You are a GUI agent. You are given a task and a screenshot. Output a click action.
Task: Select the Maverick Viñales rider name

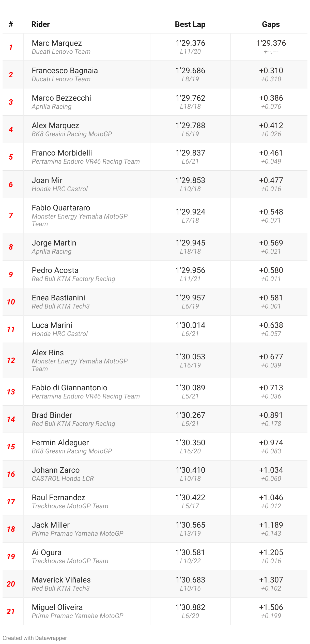[x=61, y=580]
